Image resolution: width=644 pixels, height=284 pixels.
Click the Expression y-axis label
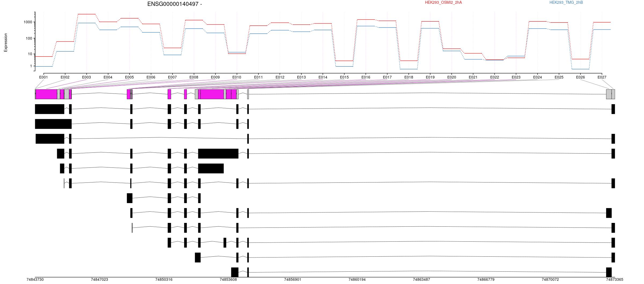(6, 43)
